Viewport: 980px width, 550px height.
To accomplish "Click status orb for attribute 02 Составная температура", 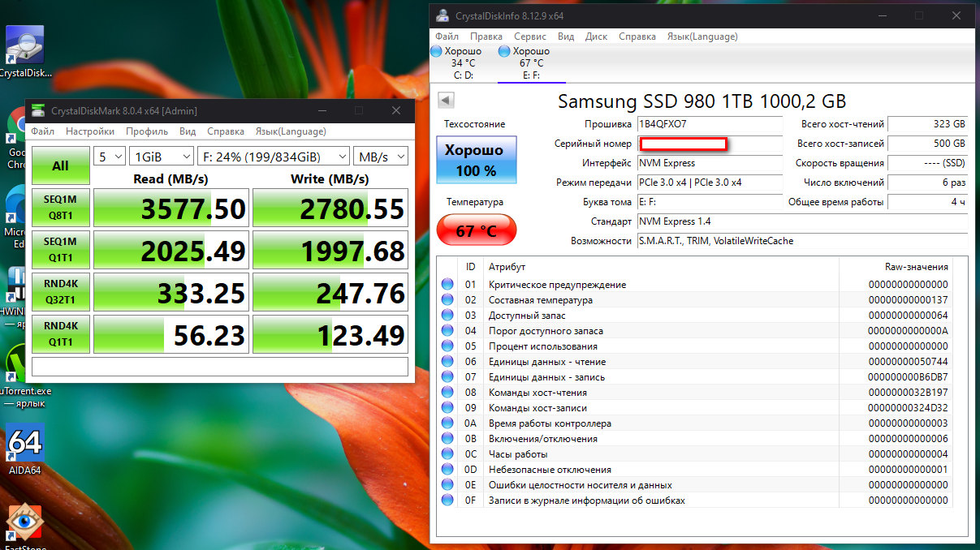I will click(x=447, y=300).
